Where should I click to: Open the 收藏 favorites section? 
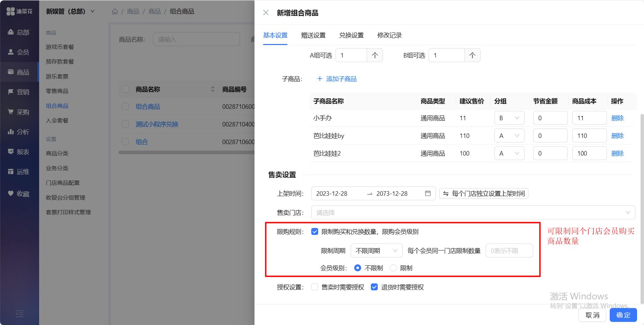coord(19,194)
